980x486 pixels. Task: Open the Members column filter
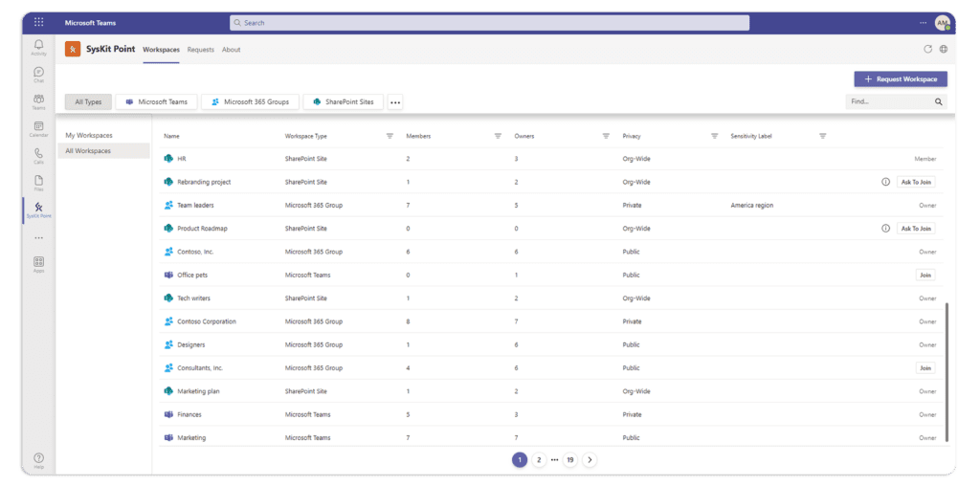click(498, 136)
